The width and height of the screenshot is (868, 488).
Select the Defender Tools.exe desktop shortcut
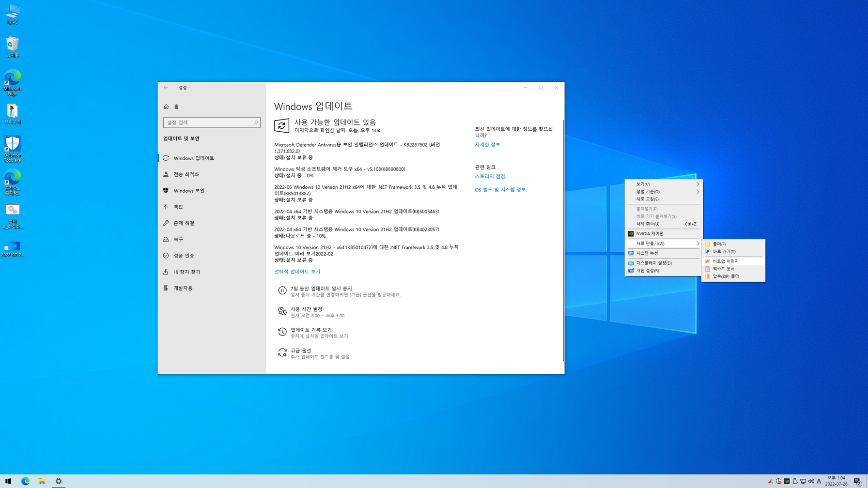click(12, 149)
